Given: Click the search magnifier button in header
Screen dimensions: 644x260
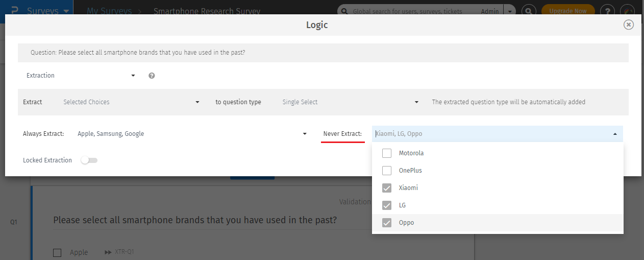Looking at the screenshot, I should (x=529, y=11).
